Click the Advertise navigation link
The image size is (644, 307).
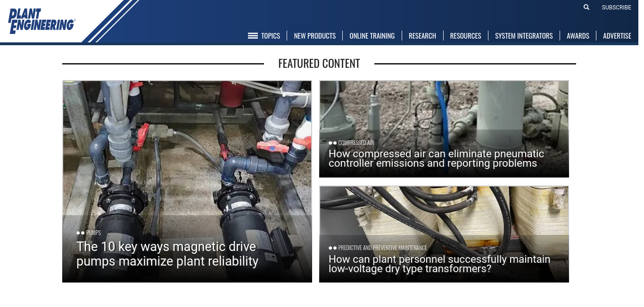coord(617,36)
